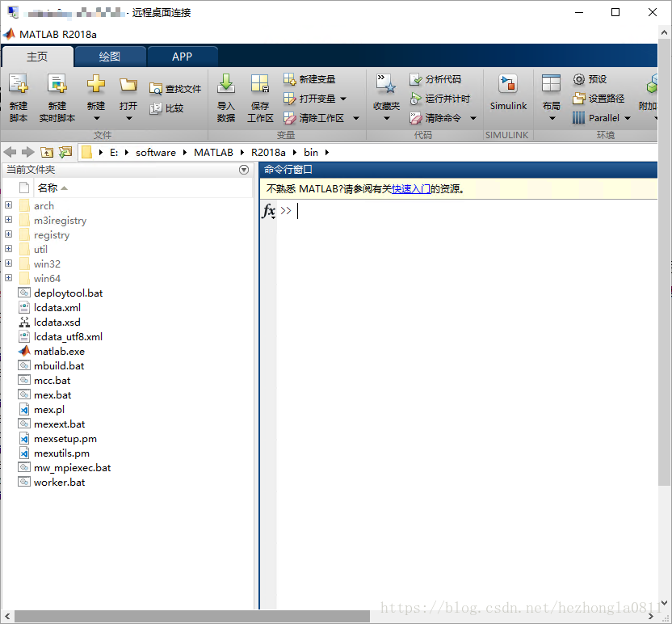Click the New Live Script (新建实时脚本) icon
Image resolution: width=672 pixels, height=624 pixels.
coord(57,83)
